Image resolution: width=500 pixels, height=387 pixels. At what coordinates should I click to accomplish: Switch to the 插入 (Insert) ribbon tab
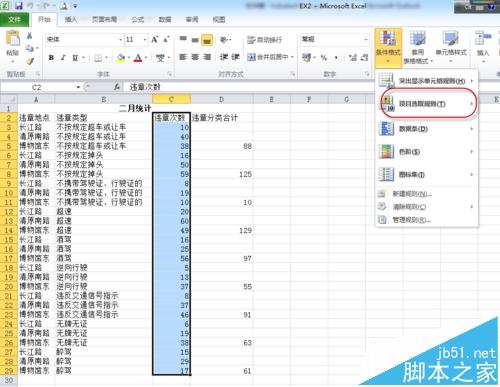70,20
